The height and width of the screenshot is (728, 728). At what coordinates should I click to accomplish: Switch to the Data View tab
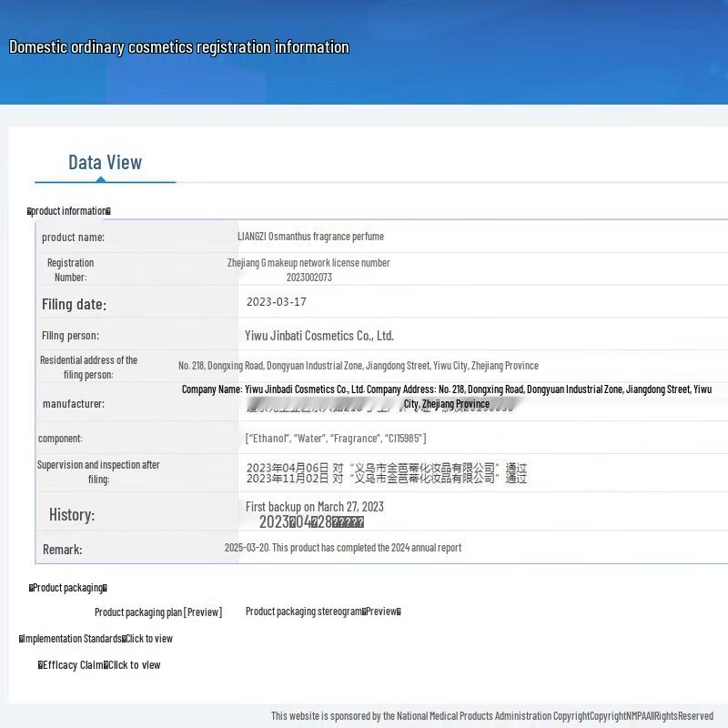coord(105,163)
